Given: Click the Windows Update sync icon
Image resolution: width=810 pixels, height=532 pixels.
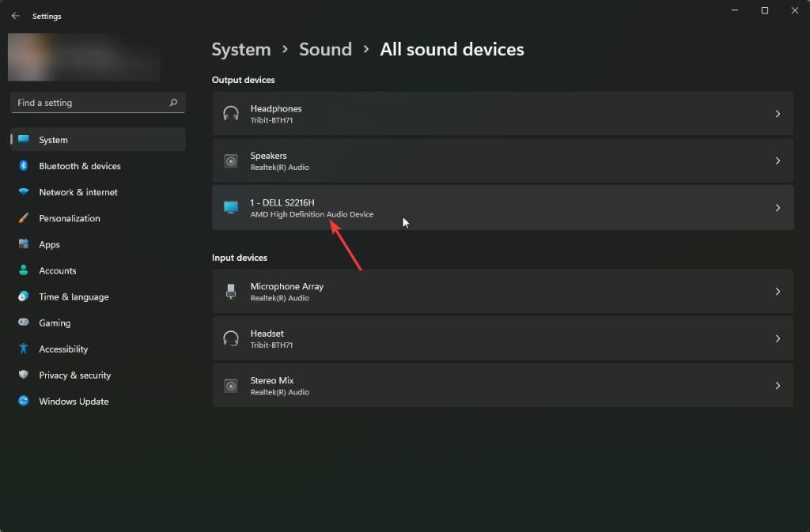Looking at the screenshot, I should coord(24,401).
